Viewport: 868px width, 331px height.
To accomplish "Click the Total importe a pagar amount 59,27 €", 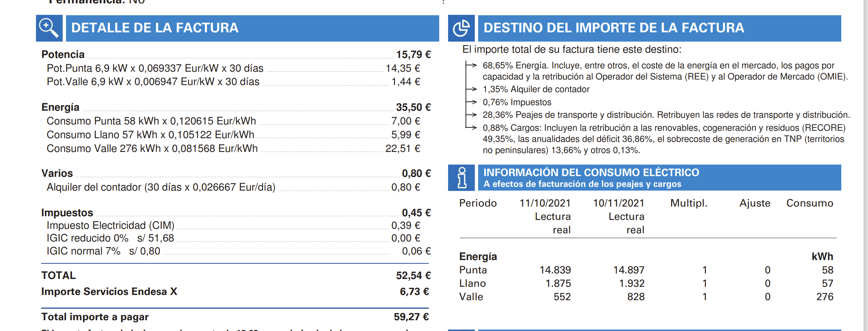I will tap(411, 317).
